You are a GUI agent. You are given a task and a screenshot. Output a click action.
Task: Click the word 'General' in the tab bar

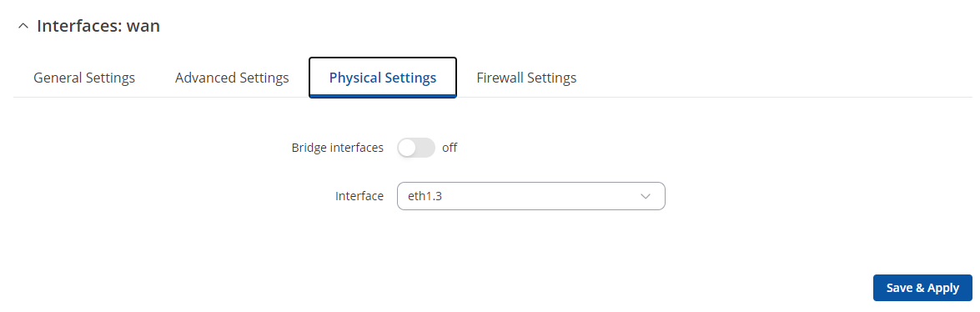pos(56,78)
